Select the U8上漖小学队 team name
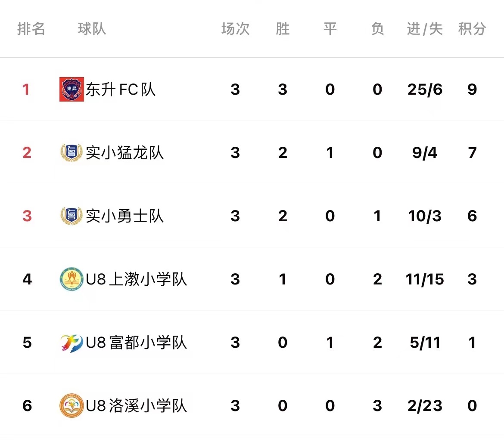 pos(136,279)
